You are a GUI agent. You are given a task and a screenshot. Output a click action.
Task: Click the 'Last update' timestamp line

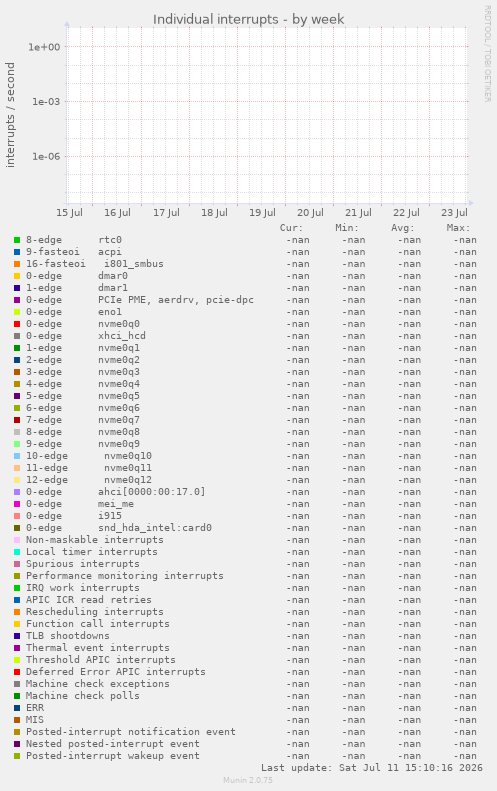pos(371,768)
